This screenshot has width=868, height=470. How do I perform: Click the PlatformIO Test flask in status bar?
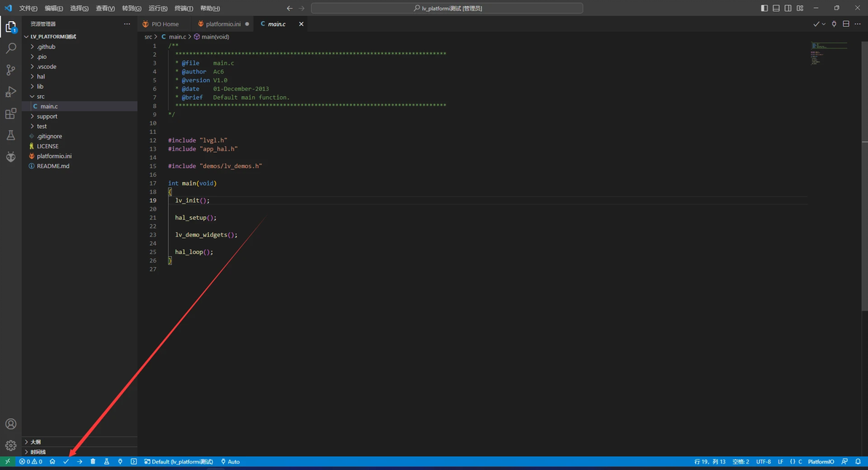click(107, 462)
